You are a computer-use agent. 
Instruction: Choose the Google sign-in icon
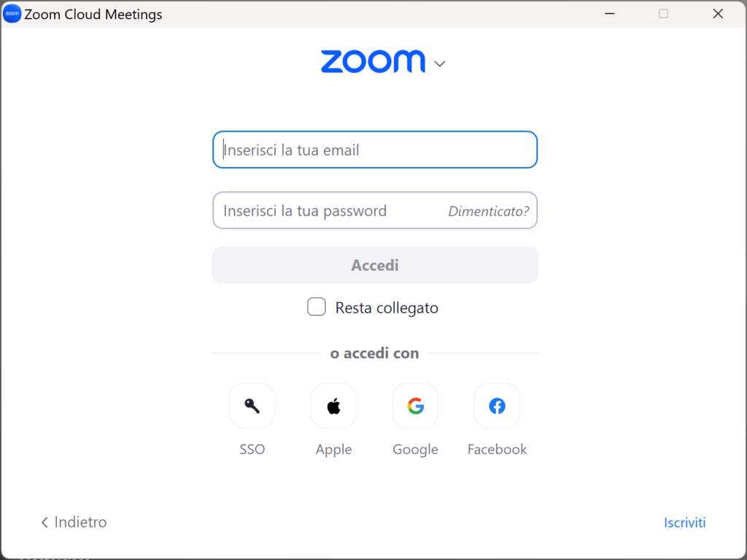(415, 405)
